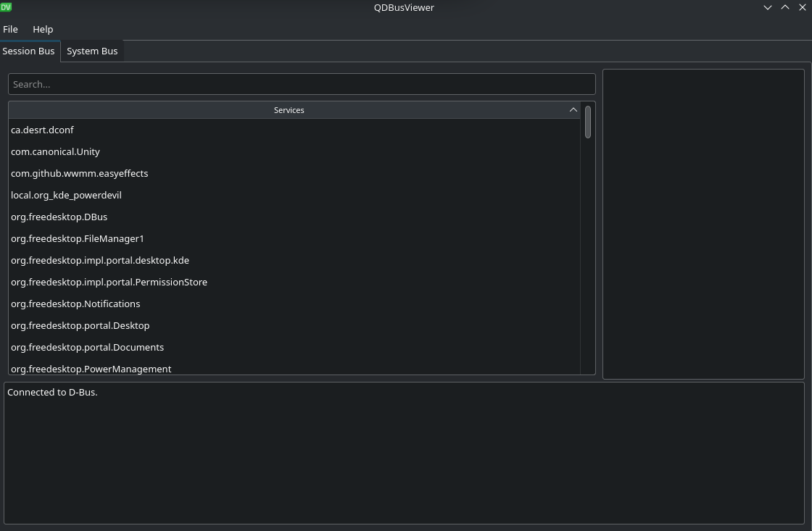
Task: Select org.freedesktop.portal.Documents entry
Action: [x=87, y=348]
